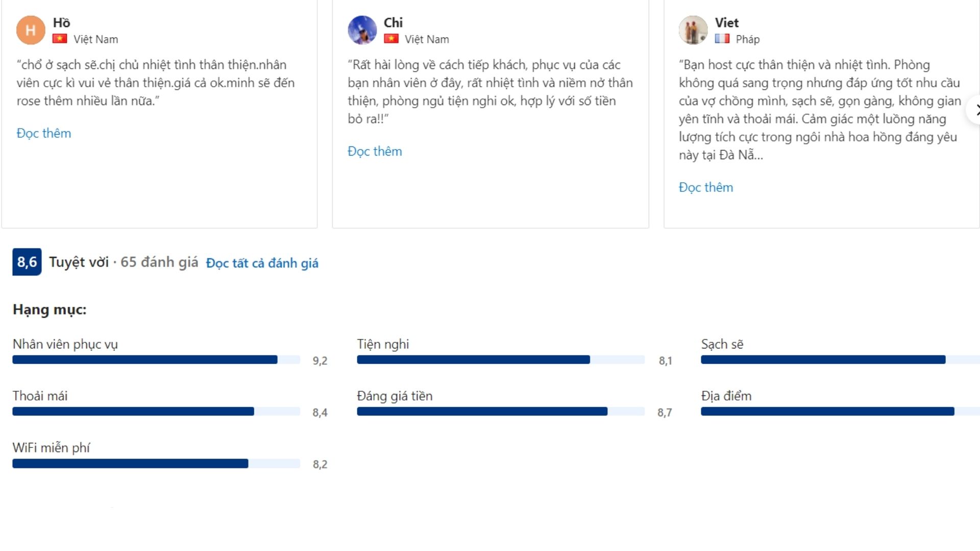
Task: Click the Thoải mái rating bar
Action: (156, 412)
